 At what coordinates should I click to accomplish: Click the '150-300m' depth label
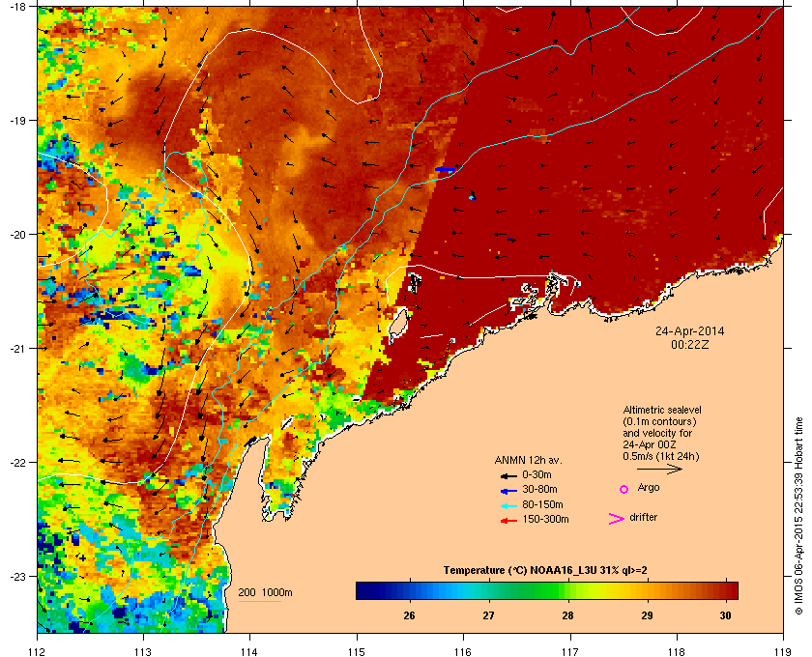pos(545,519)
